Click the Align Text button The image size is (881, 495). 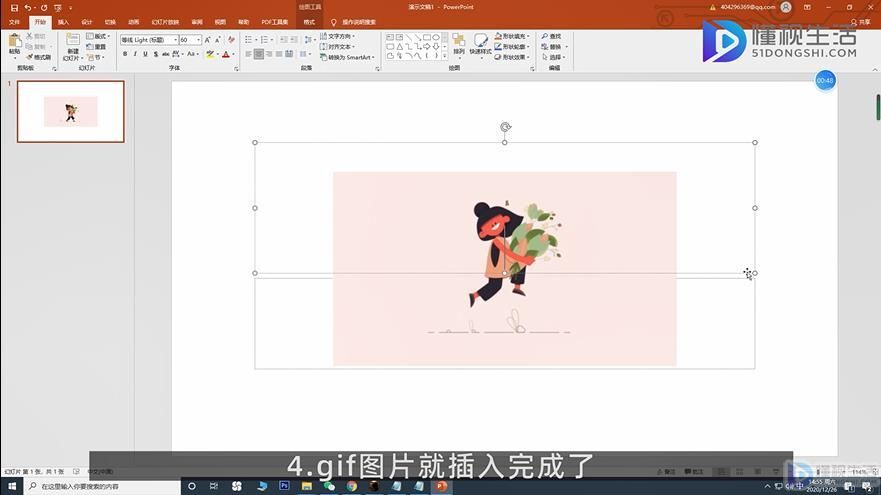[338, 47]
